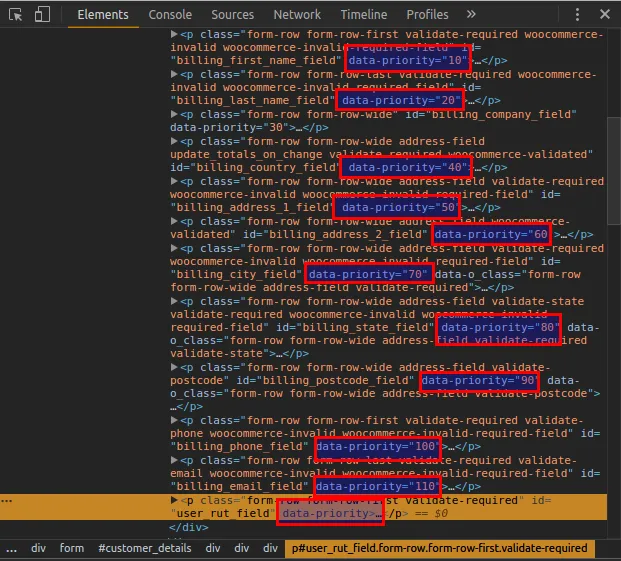This screenshot has width=621, height=561.
Task: Open the Profiles tab
Action: tap(427, 15)
